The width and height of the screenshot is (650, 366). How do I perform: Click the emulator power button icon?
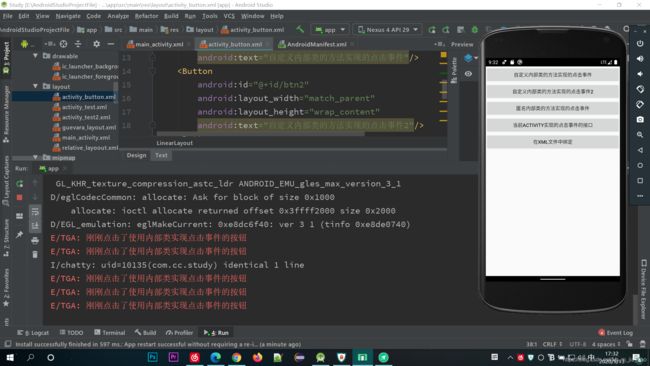click(640, 44)
